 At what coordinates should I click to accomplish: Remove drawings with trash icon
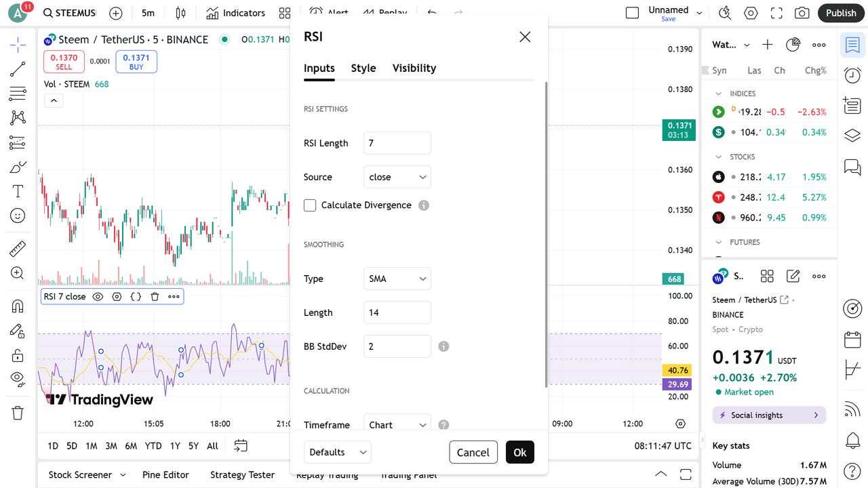pyautogui.click(x=18, y=413)
